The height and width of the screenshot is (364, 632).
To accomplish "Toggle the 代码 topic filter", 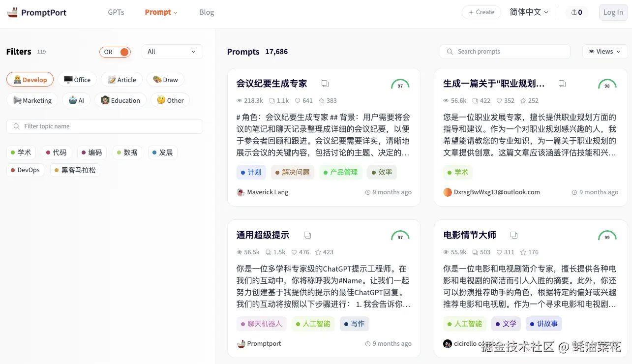I will [x=57, y=152].
